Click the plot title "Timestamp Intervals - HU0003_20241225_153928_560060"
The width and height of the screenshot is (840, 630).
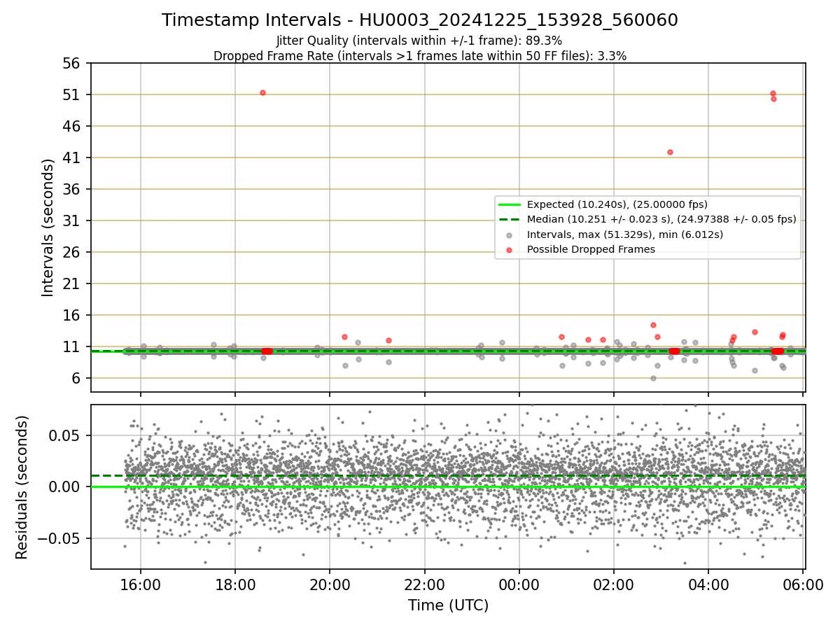tap(420, 20)
